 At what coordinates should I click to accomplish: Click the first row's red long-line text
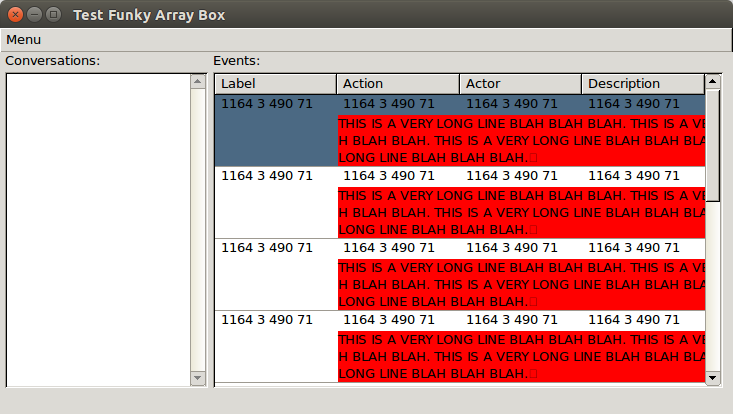[521, 140]
